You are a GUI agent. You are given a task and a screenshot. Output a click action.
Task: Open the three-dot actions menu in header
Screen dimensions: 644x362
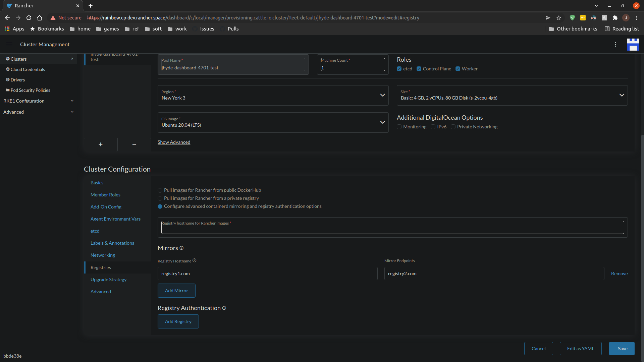[616, 44]
